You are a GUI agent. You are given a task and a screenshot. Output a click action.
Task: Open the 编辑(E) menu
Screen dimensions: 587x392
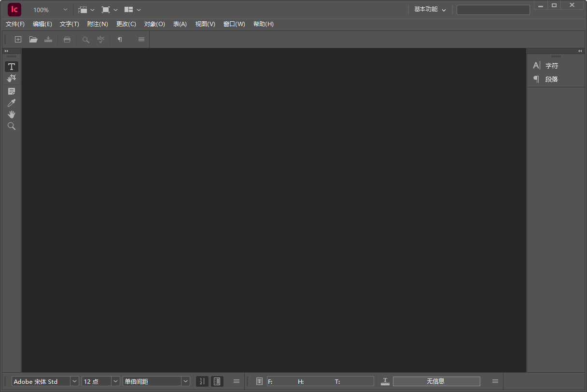click(42, 24)
